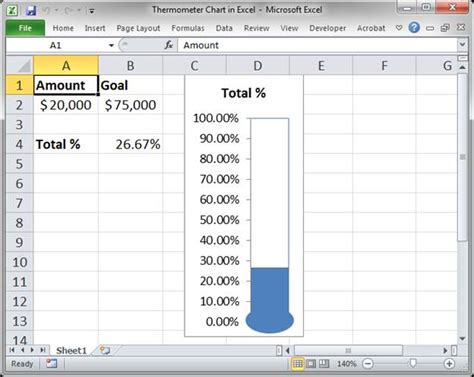Open the Formulas ribbon tab
Image resolution: width=474 pixels, height=377 pixels.
[x=188, y=28]
